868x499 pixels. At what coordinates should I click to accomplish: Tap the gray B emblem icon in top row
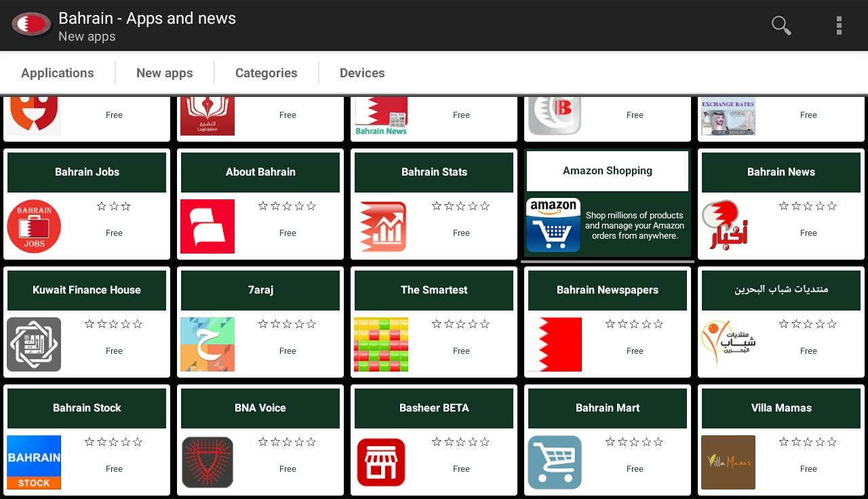pyautogui.click(x=555, y=116)
